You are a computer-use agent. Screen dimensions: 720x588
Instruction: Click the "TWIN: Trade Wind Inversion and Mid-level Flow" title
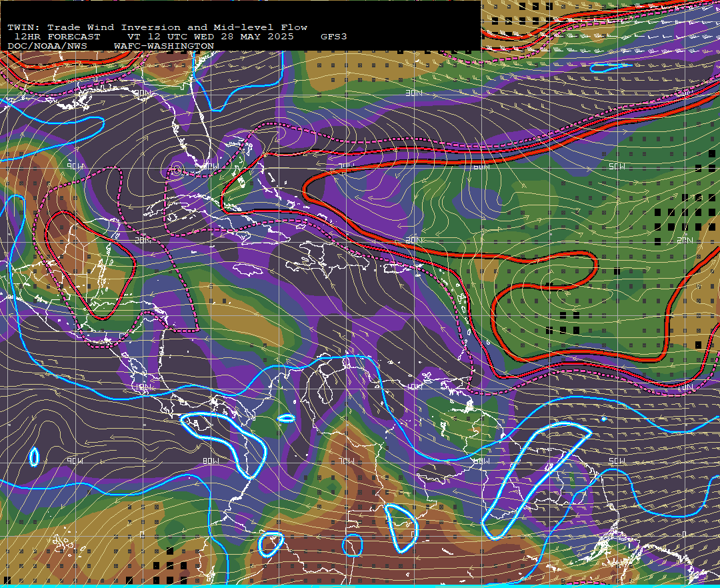tap(157, 27)
